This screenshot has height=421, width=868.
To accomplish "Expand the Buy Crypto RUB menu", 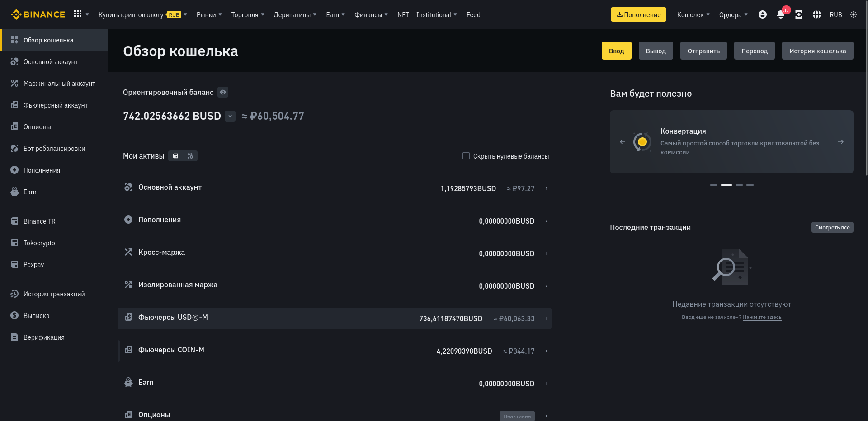I will coord(143,14).
